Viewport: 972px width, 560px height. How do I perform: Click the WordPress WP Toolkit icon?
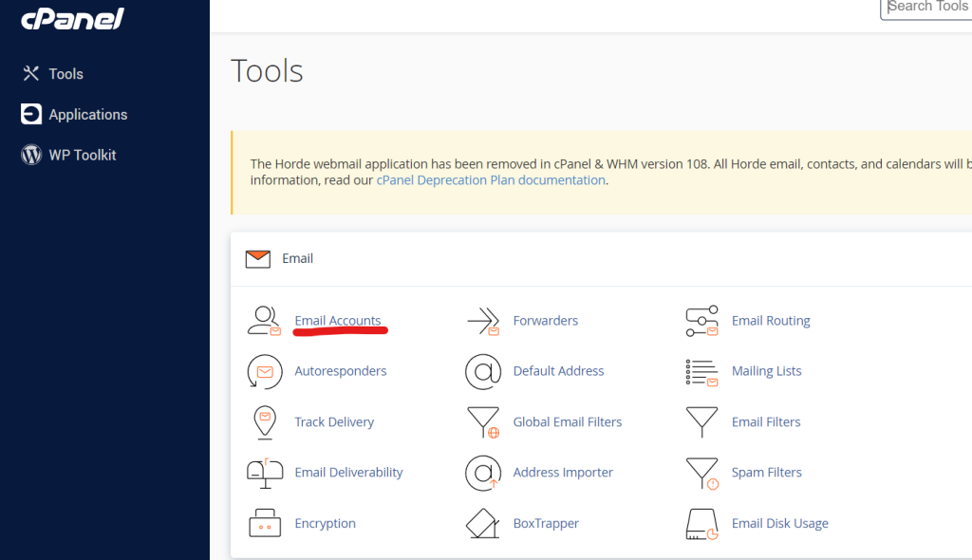tap(31, 155)
